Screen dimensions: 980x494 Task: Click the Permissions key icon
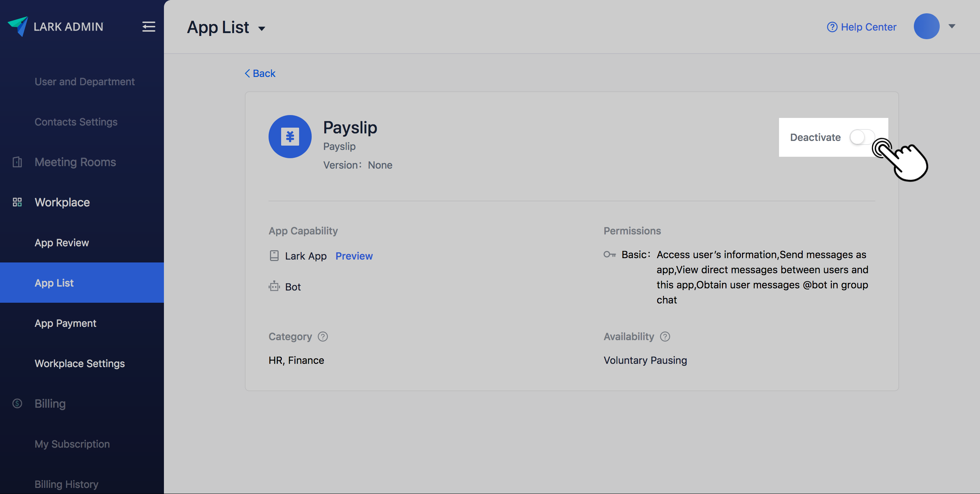[x=609, y=254]
